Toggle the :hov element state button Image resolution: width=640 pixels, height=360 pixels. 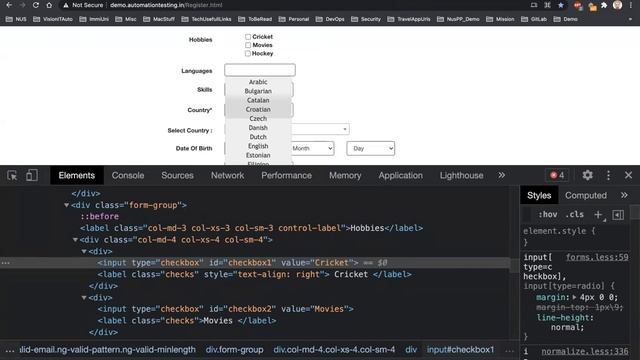click(x=547, y=215)
